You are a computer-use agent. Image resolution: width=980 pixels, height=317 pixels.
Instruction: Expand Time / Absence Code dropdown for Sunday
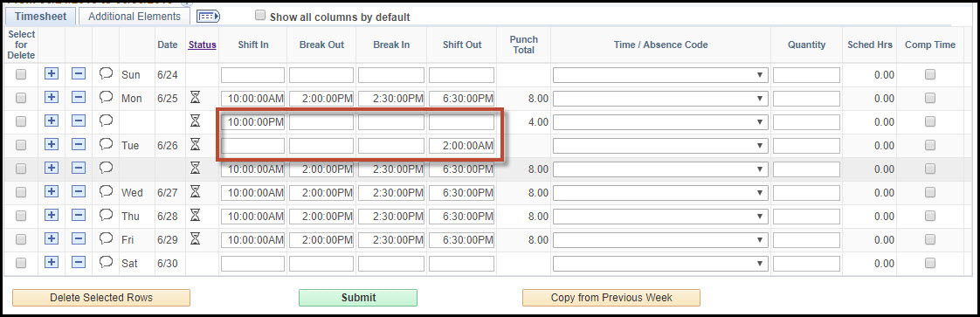tap(660, 75)
